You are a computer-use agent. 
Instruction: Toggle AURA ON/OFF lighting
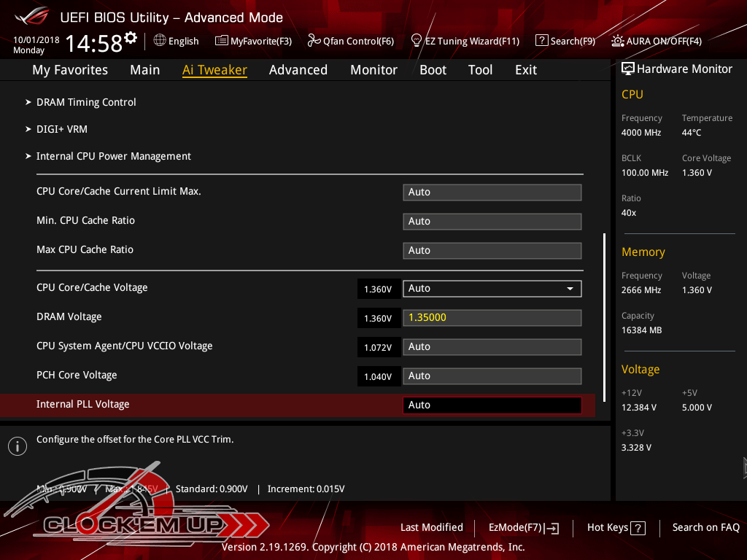click(x=657, y=41)
